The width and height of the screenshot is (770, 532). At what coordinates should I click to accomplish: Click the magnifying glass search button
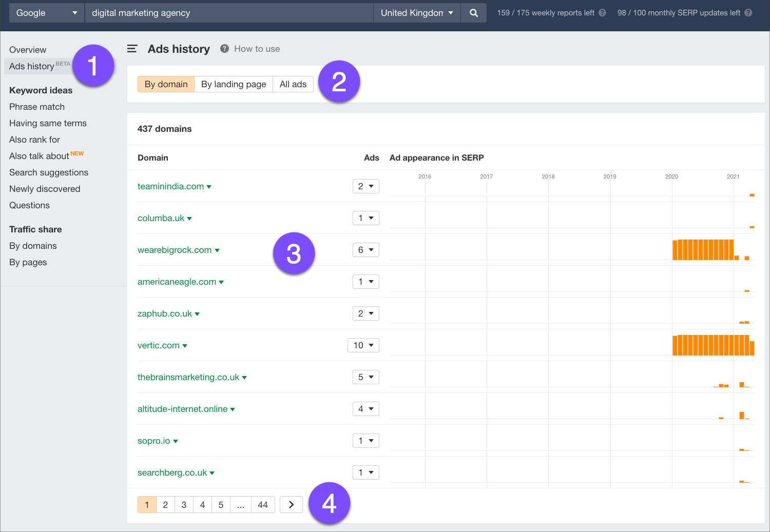pos(473,13)
